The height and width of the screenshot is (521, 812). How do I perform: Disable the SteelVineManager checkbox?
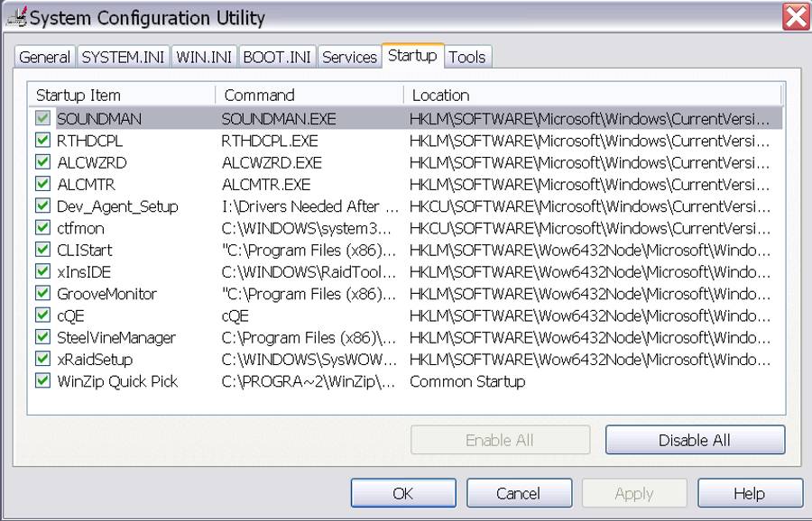pyautogui.click(x=42, y=337)
